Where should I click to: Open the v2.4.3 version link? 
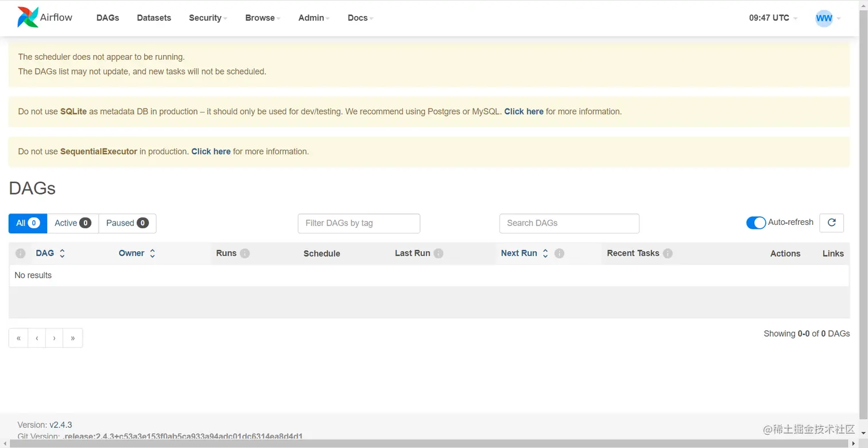(x=61, y=425)
